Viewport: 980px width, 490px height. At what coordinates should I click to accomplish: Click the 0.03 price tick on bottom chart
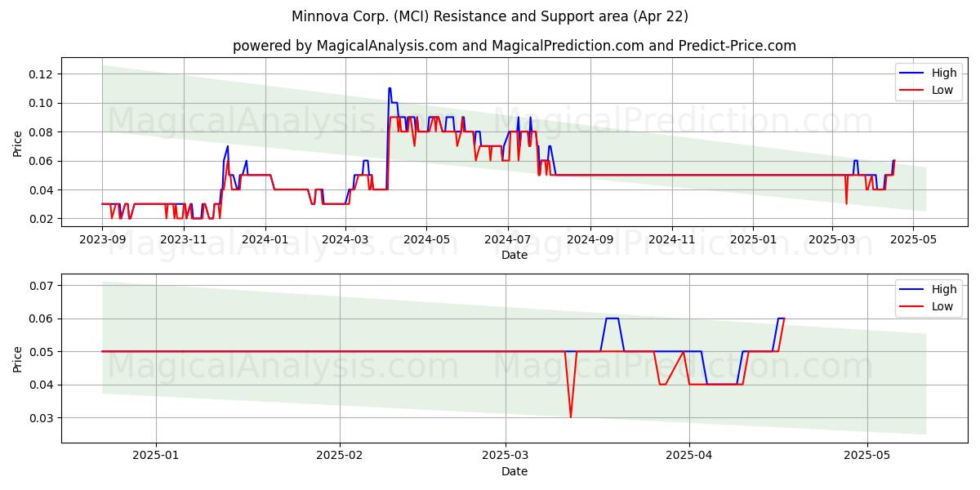click(x=41, y=418)
